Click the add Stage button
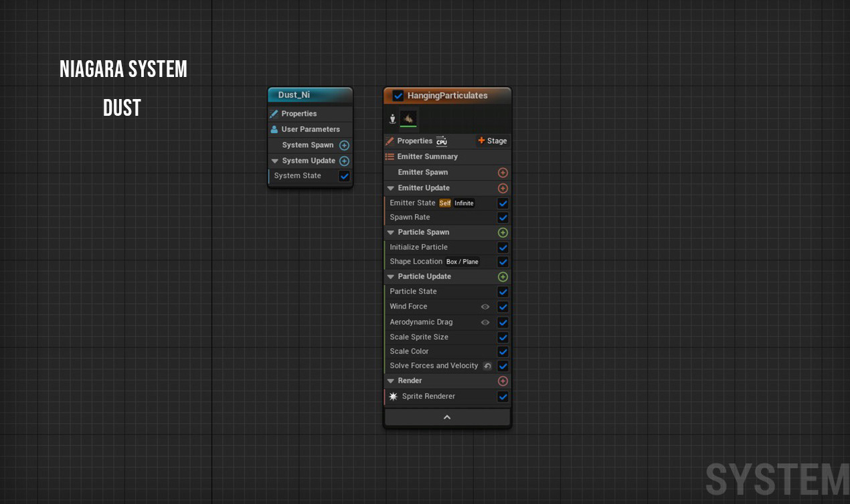This screenshot has height=504, width=850. [x=492, y=141]
